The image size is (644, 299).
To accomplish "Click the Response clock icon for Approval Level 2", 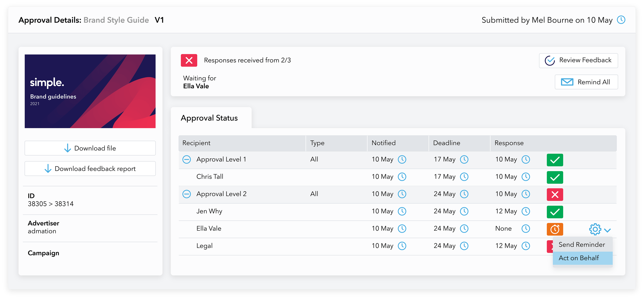I will click(526, 194).
